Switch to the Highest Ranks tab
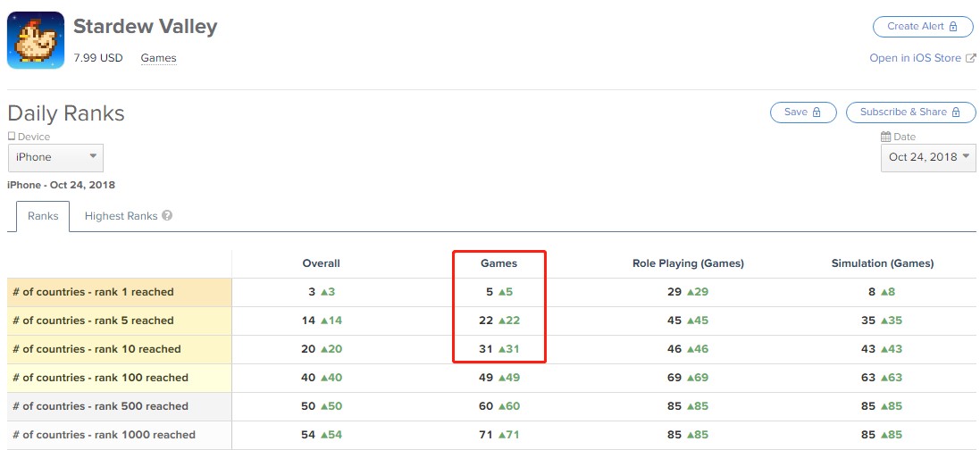This screenshot has width=980, height=450. (121, 216)
